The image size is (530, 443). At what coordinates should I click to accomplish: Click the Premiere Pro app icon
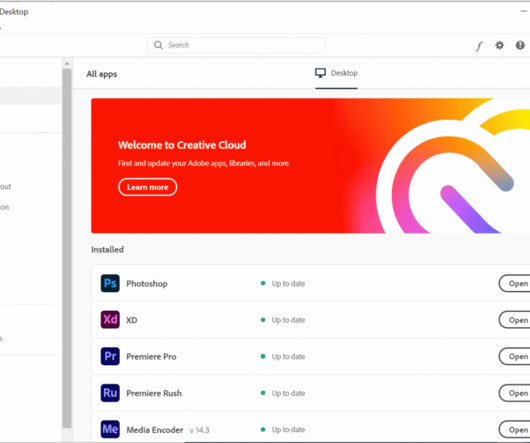pyautogui.click(x=110, y=356)
